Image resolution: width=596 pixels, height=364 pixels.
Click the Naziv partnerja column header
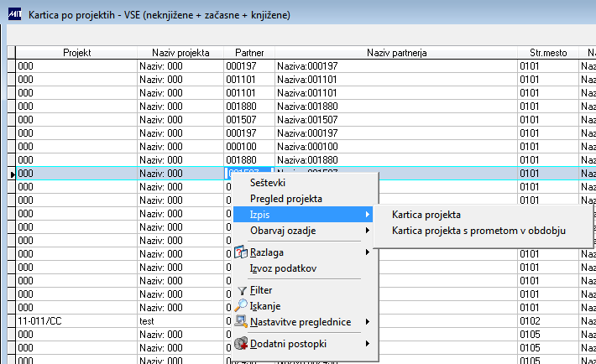(396, 53)
